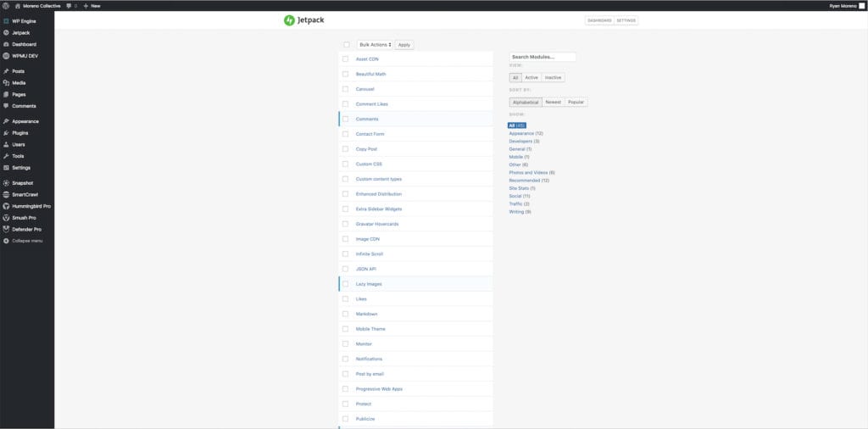868x429 pixels.
Task: Filter by Photos and Videos category
Action: pos(532,173)
